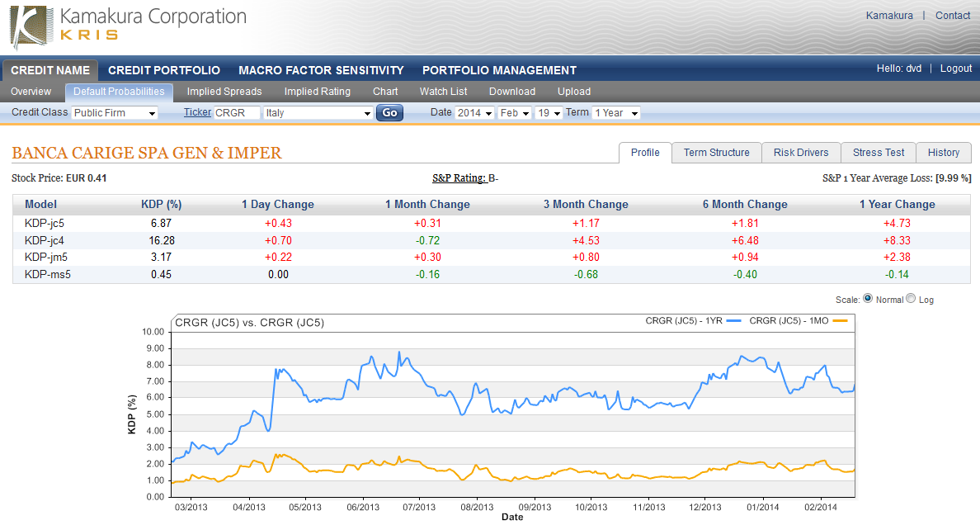The width and height of the screenshot is (980, 525).
Task: Open the Implied Spreads submenu item
Action: (x=224, y=92)
